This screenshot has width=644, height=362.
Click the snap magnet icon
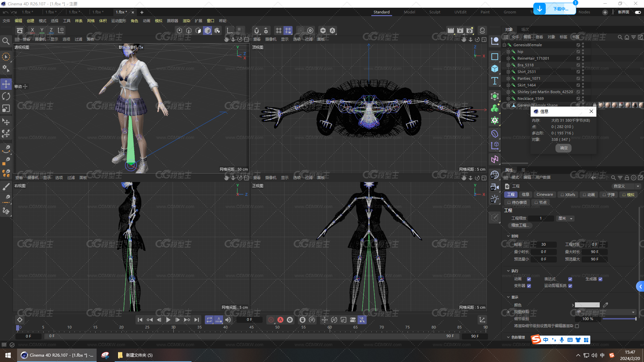click(x=257, y=31)
